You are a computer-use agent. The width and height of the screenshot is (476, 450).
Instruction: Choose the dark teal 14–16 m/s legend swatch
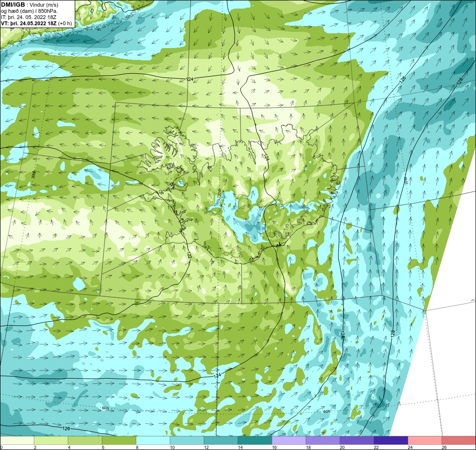click(x=255, y=440)
